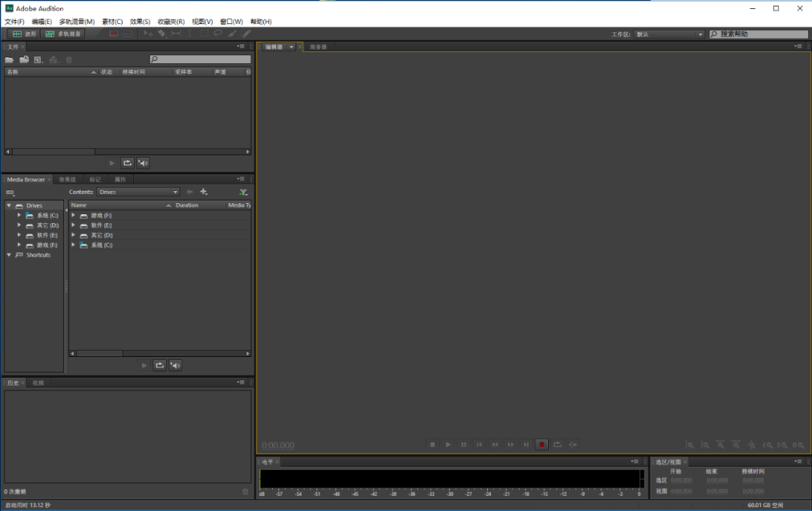Click back arrow in Media Browser
This screenshot has height=511, width=812.
pyautogui.click(x=189, y=192)
